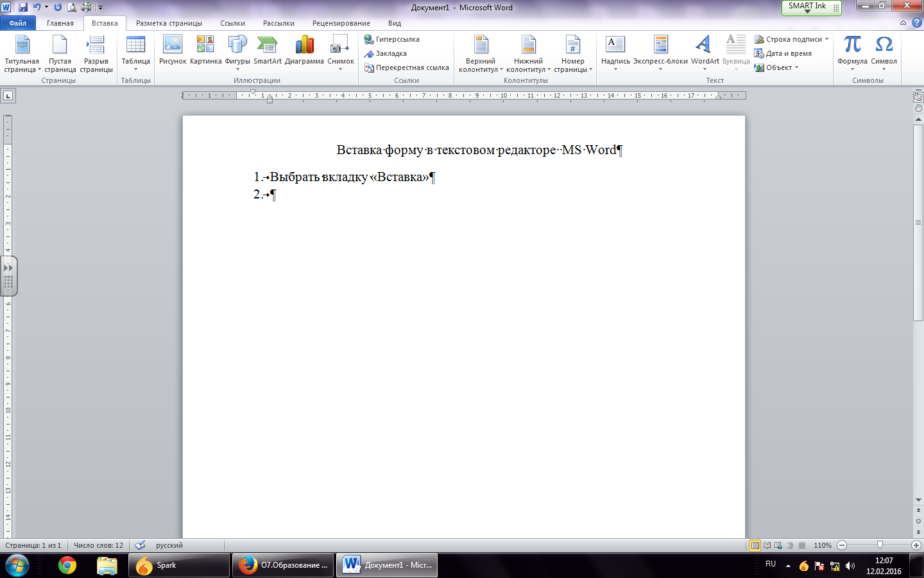Customize the Quick Access Toolbar dropdown
Viewport: 924px width, 578px height.
(x=100, y=8)
